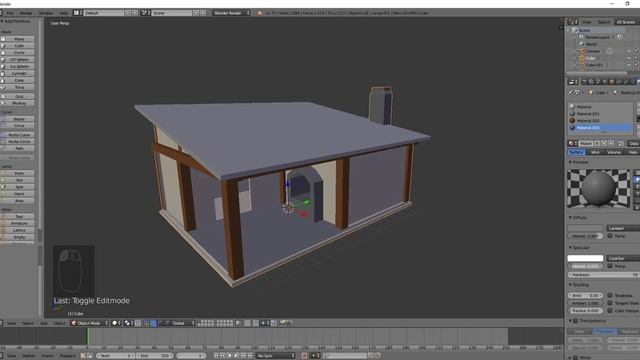Click the Blender logo icon in the info header
Image resolution: width=640 pixels, height=360 pixels.
260,13
